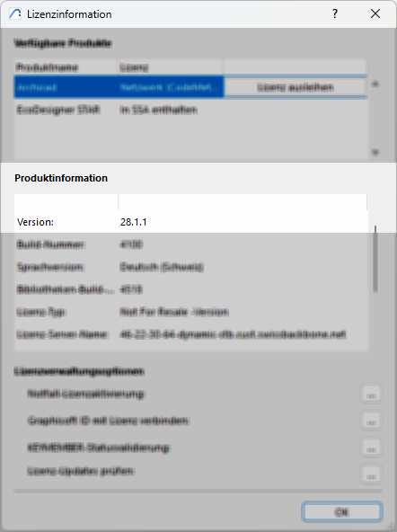Click the Lizenz ausleihen button

click(x=295, y=87)
